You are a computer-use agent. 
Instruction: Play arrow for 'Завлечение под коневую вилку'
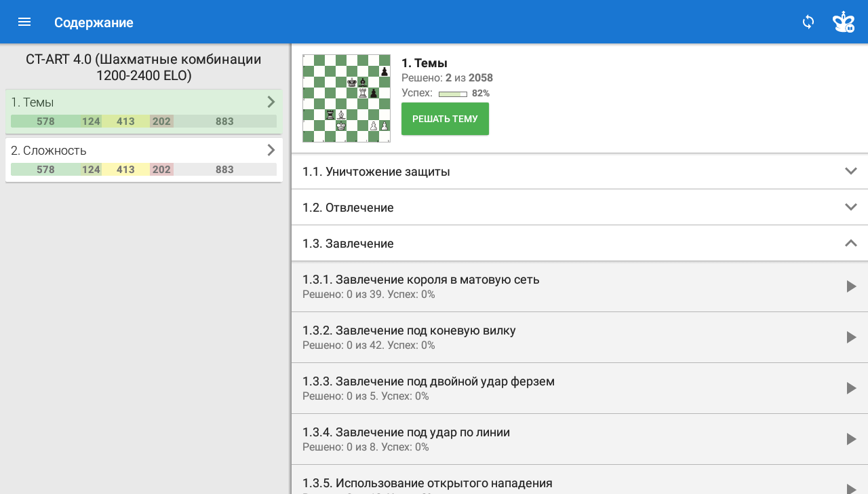point(852,337)
